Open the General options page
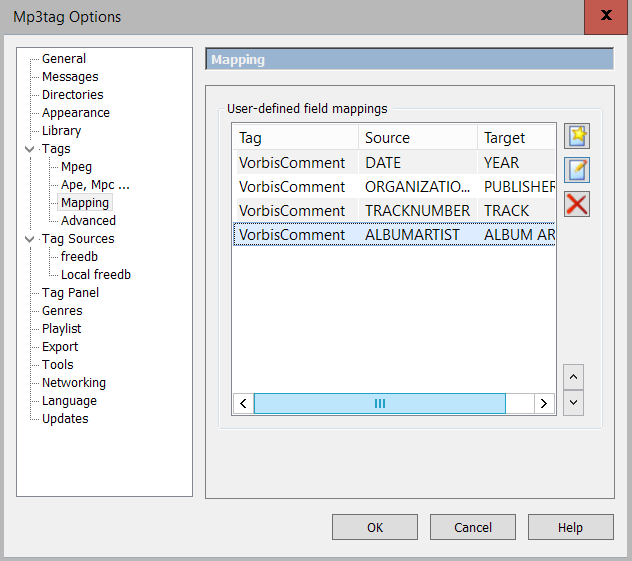This screenshot has width=632, height=561. click(x=64, y=59)
